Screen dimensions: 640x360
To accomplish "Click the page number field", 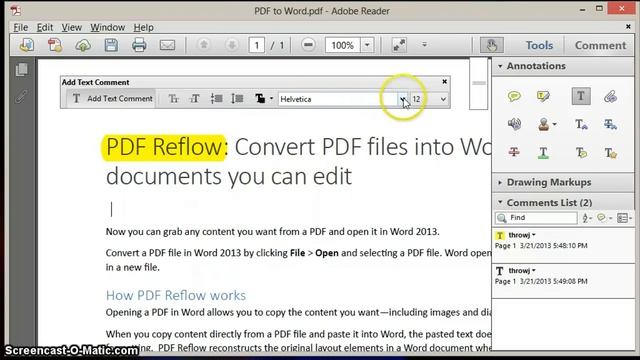I will coord(256,45).
